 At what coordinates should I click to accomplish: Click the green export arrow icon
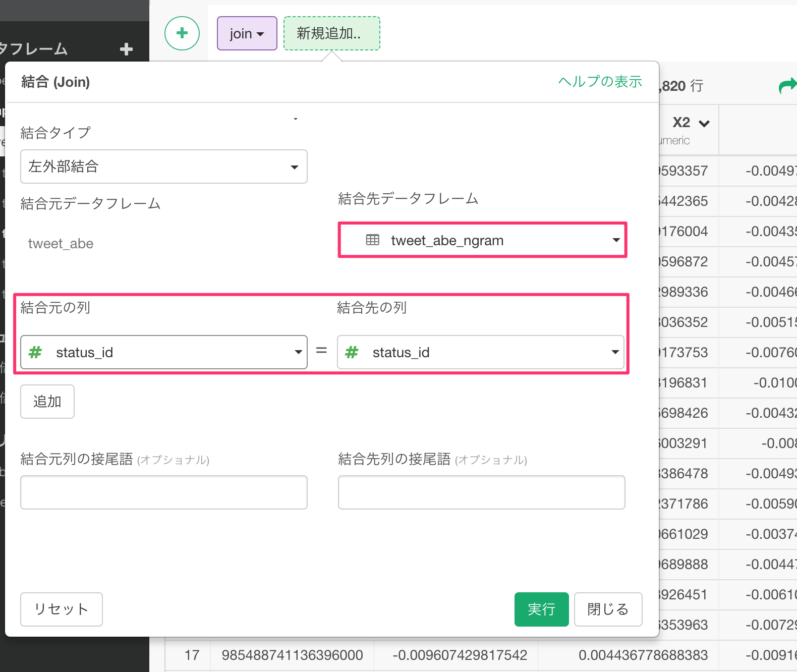click(x=788, y=86)
